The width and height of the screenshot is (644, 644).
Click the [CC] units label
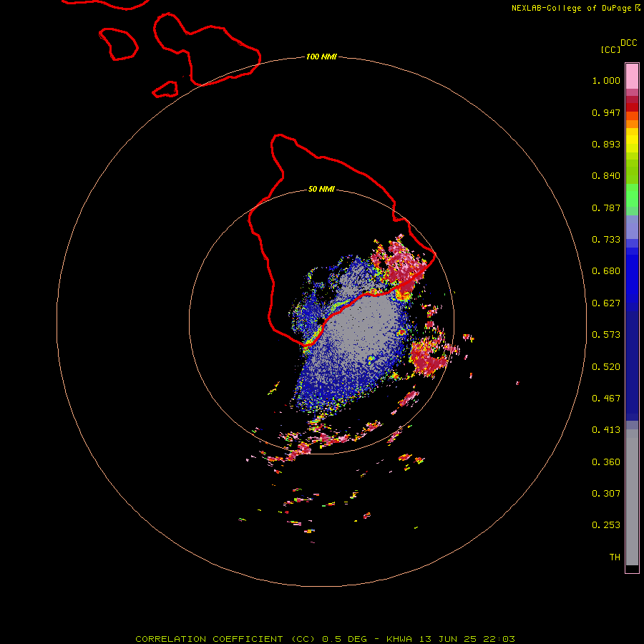610,49
